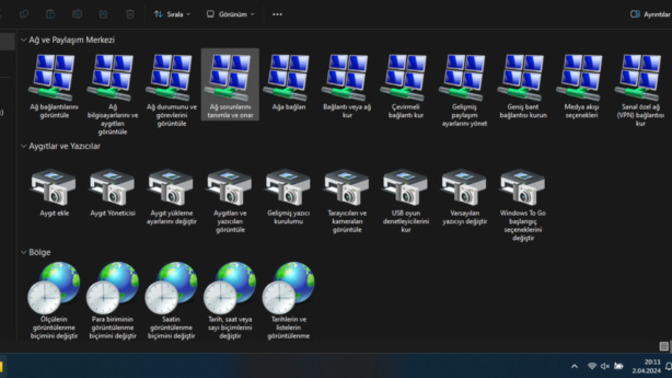The height and width of the screenshot is (378, 672).
Task: Open the three-dots more options menu
Action: [x=277, y=14]
